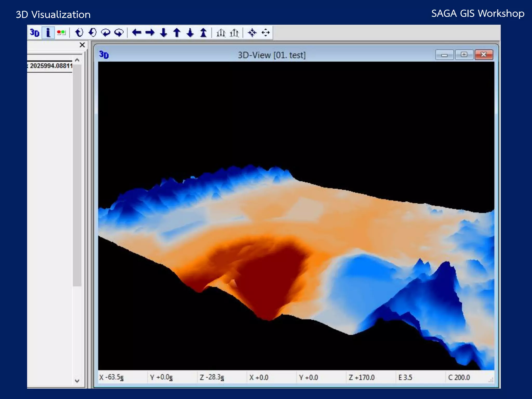532x399 pixels.
Task: Click the left panel scroll down arrow
Action: click(x=77, y=381)
